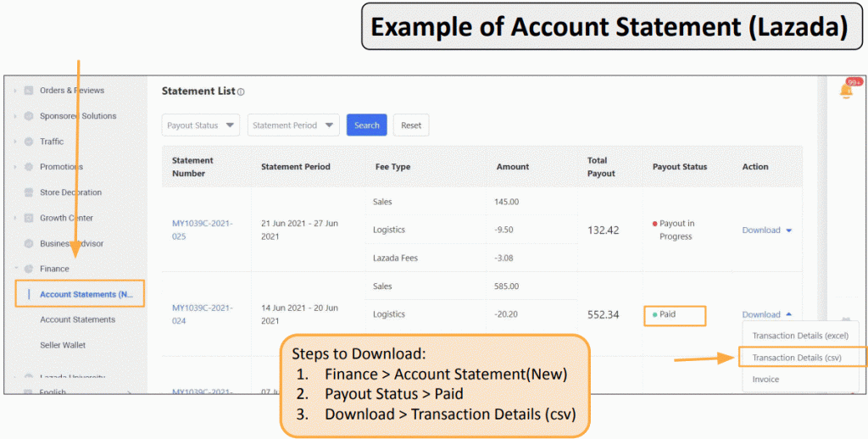Click the -9.50 logistics amount

point(505,229)
